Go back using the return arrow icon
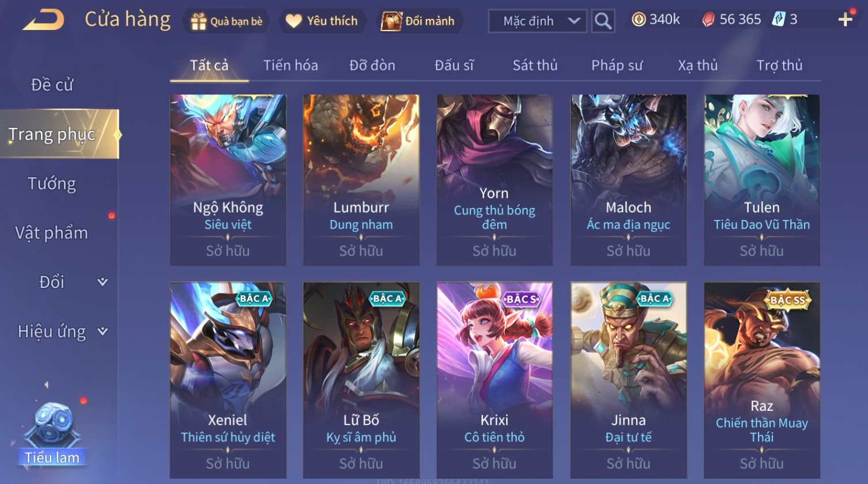 coord(43,21)
